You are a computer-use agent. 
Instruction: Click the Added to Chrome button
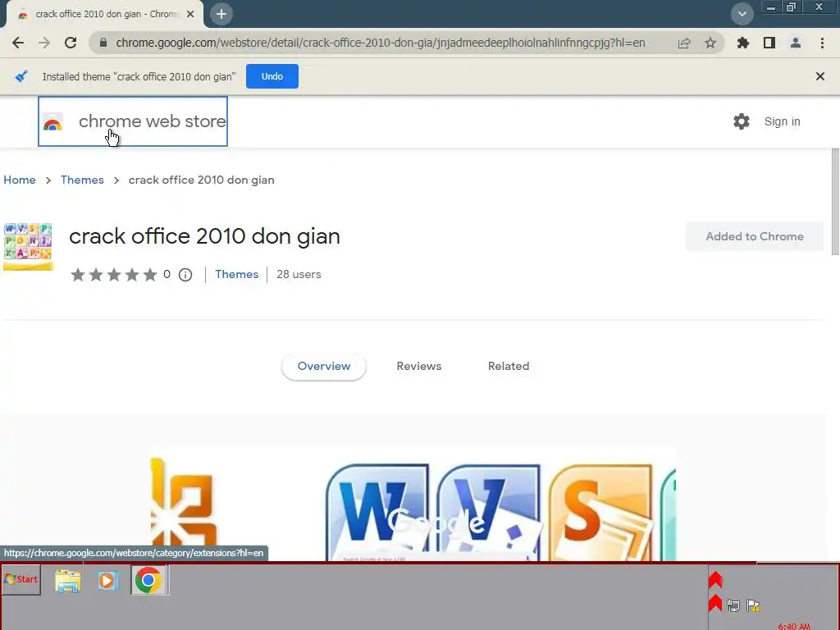tap(755, 236)
